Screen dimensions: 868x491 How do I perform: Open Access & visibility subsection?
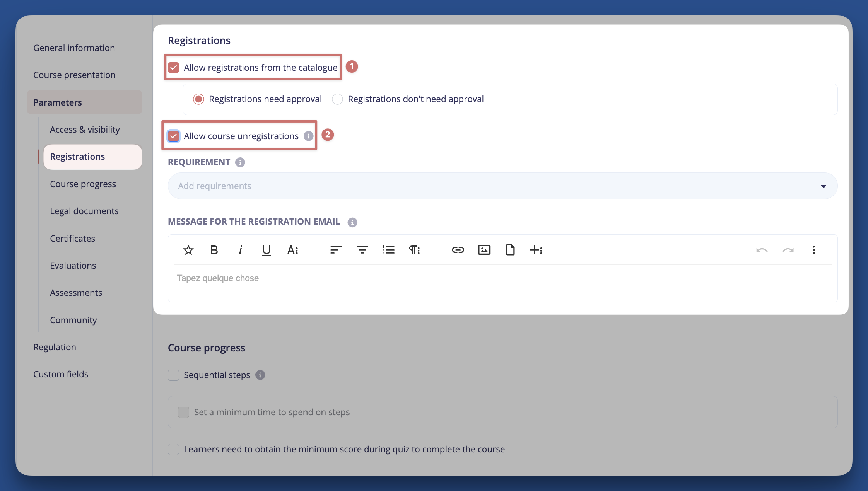pos(85,130)
